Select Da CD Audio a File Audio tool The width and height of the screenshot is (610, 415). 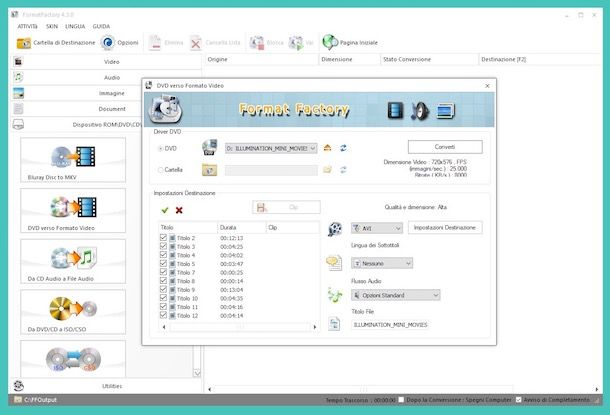click(x=73, y=261)
